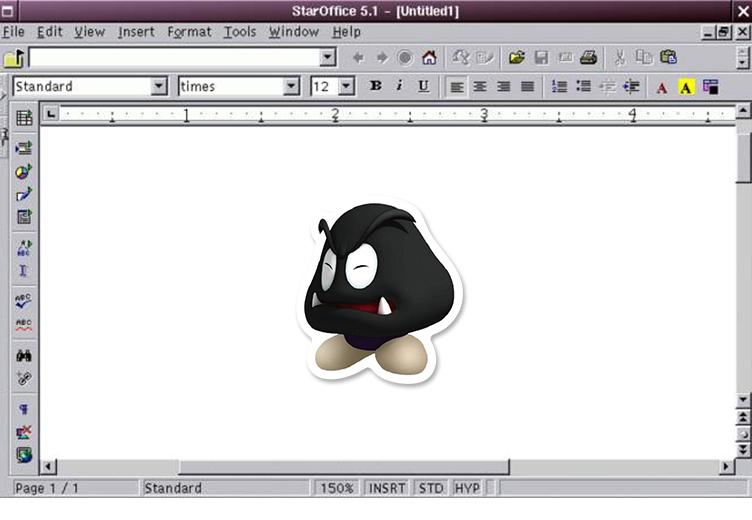Image resolution: width=752 pixels, height=520 pixels.
Task: Click the Data Sources icon in sidebar
Action: pos(24,378)
